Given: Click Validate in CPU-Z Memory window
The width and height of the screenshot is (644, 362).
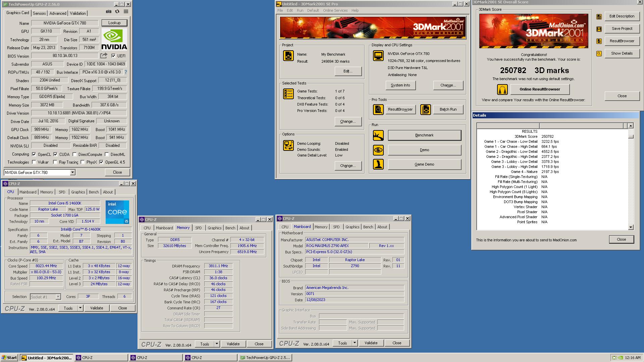Looking at the screenshot, I should [233, 344].
